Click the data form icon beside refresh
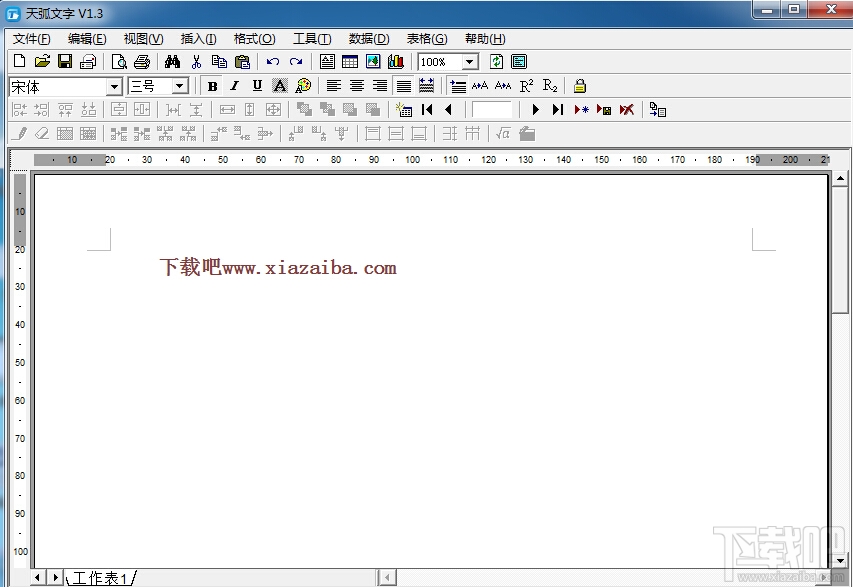 519,61
